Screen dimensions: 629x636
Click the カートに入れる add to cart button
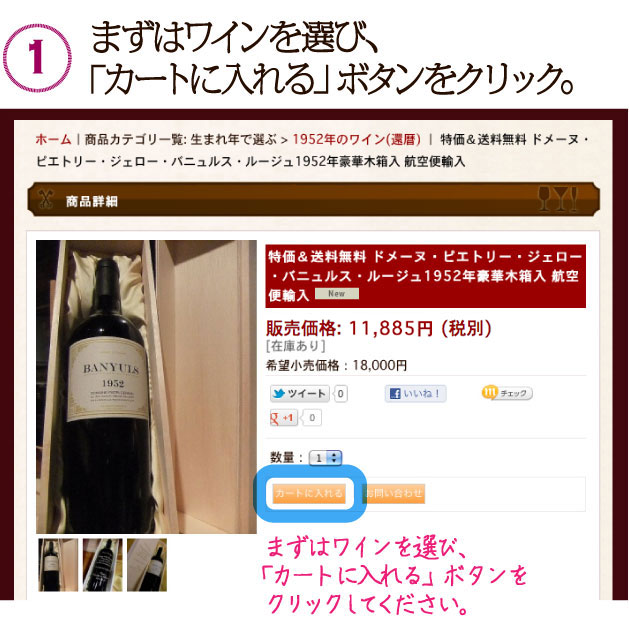tap(309, 494)
